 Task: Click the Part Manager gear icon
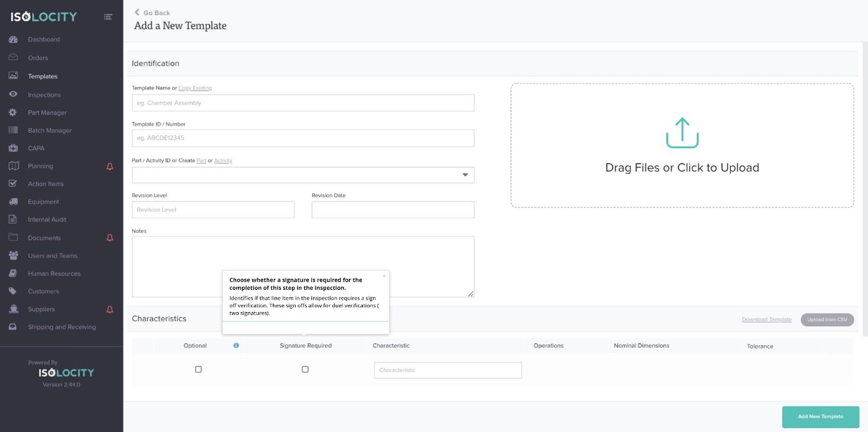pos(13,112)
